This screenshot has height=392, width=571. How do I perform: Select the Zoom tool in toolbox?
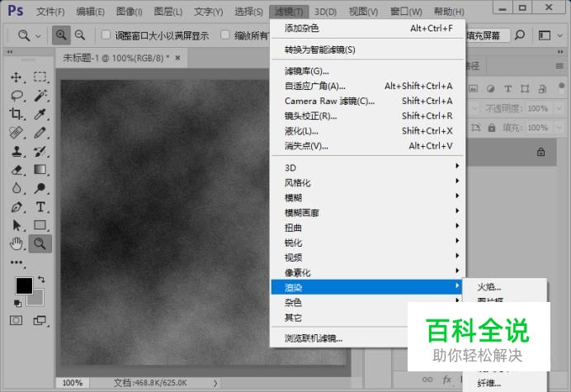click(x=40, y=243)
